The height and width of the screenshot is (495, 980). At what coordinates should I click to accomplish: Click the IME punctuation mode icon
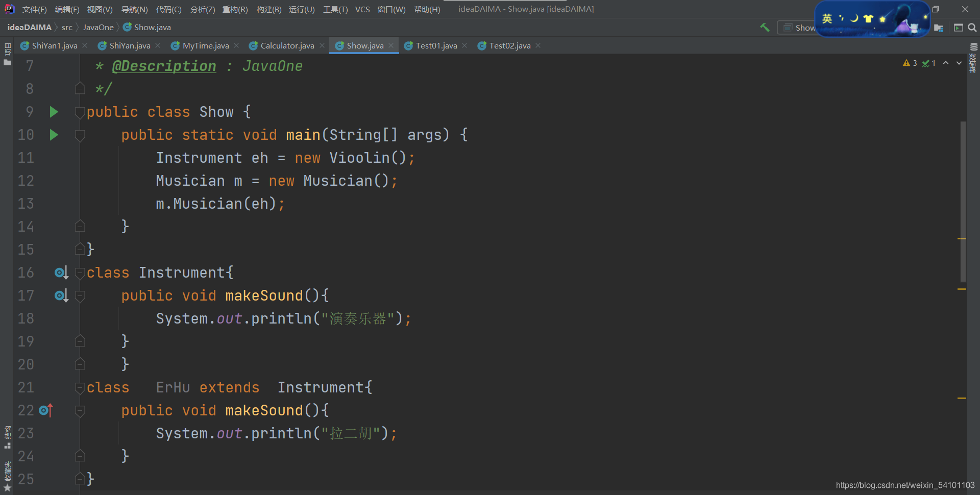point(841,18)
